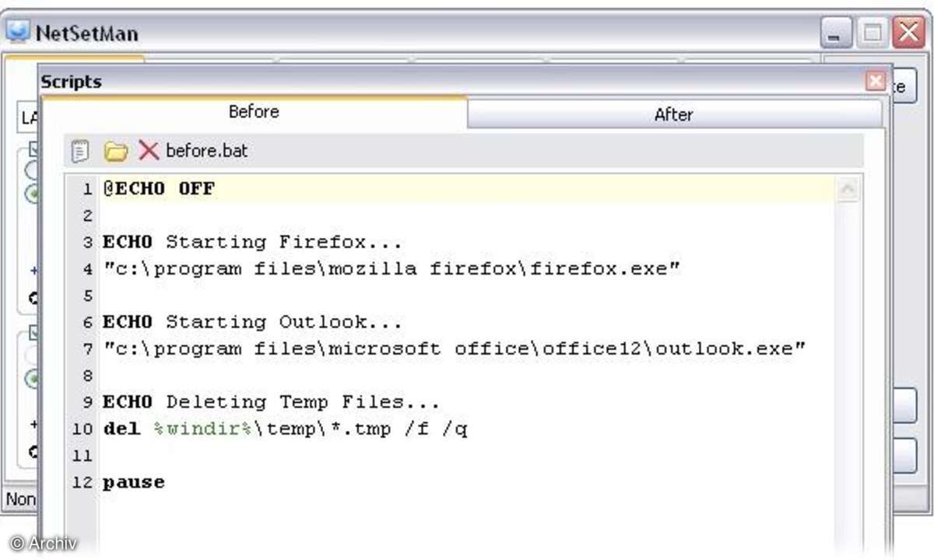
Task: Click the 'pause' command on line 12
Action: coord(134,482)
